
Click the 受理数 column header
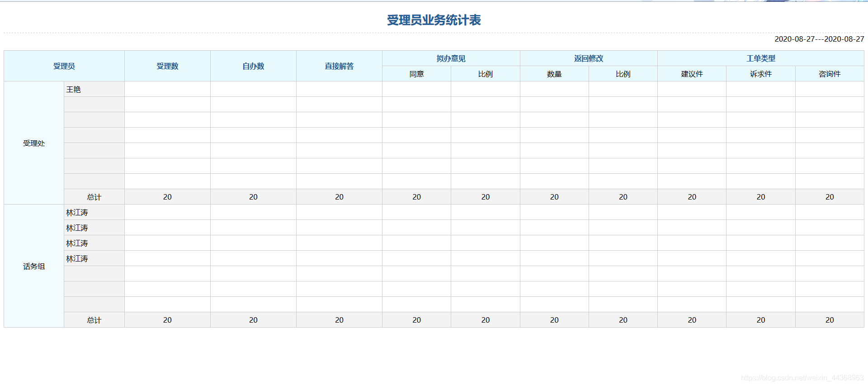[167, 66]
